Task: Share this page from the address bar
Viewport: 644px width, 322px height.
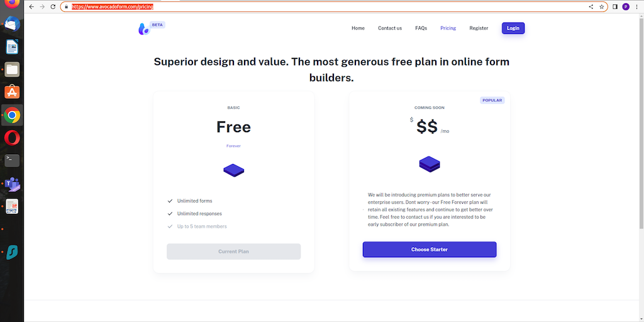Action: [x=591, y=6]
